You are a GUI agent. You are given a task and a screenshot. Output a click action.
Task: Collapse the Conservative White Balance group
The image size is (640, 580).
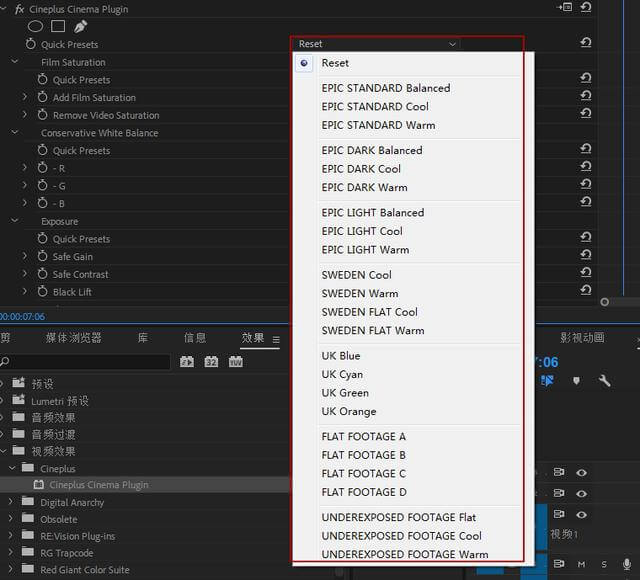[14, 132]
